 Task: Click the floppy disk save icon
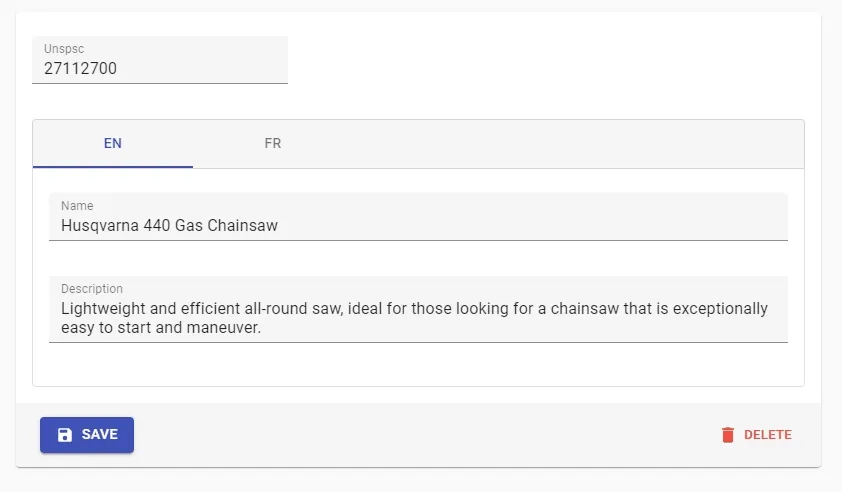point(65,435)
